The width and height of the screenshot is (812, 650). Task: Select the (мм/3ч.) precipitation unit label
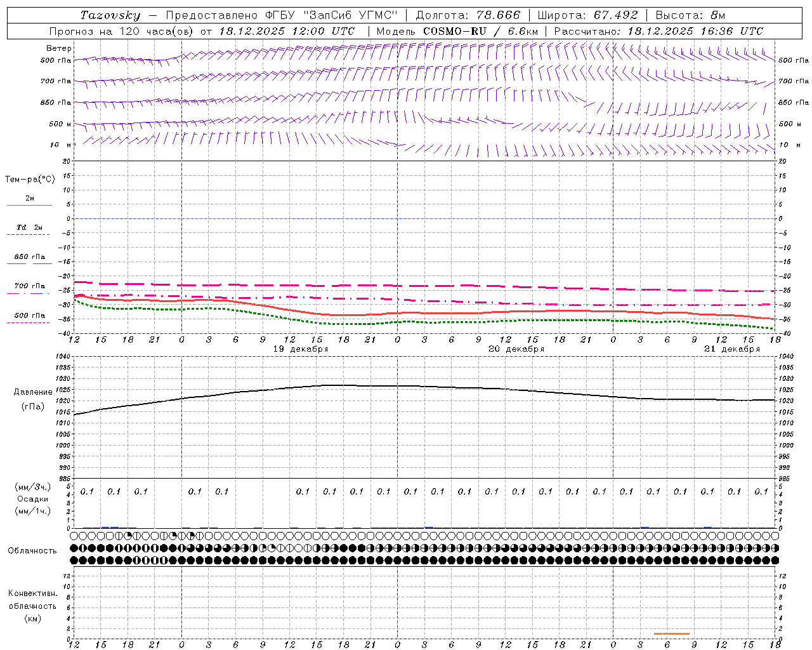point(33,487)
